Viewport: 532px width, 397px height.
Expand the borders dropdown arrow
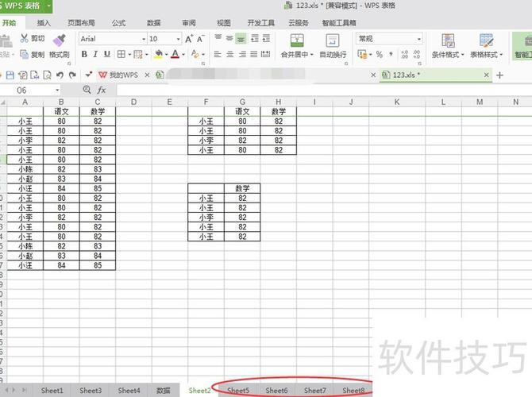click(129, 54)
